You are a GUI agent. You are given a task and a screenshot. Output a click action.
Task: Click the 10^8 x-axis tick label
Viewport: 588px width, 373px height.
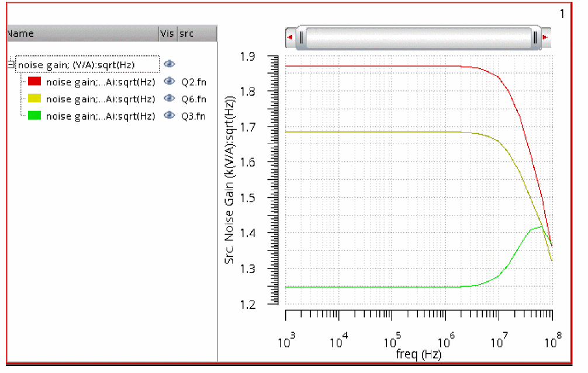pyautogui.click(x=553, y=340)
